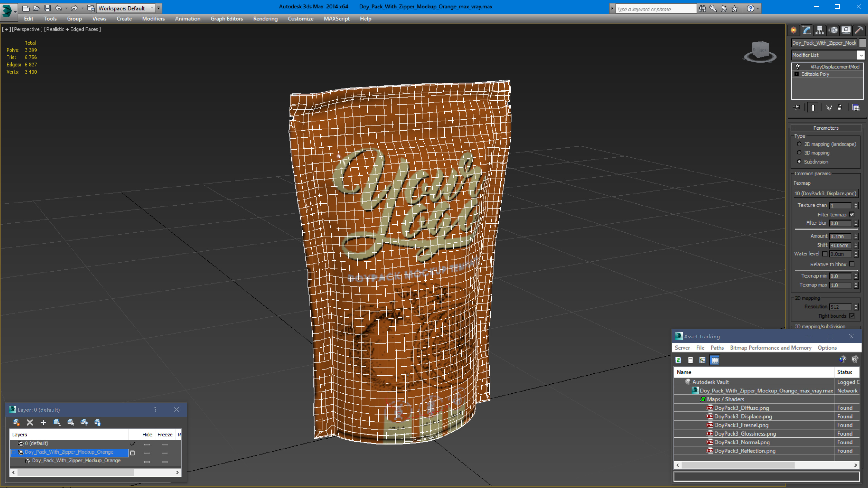Click Layer dialog horizontal scrollbar
Image resolution: width=868 pixels, height=488 pixels.
[76, 473]
